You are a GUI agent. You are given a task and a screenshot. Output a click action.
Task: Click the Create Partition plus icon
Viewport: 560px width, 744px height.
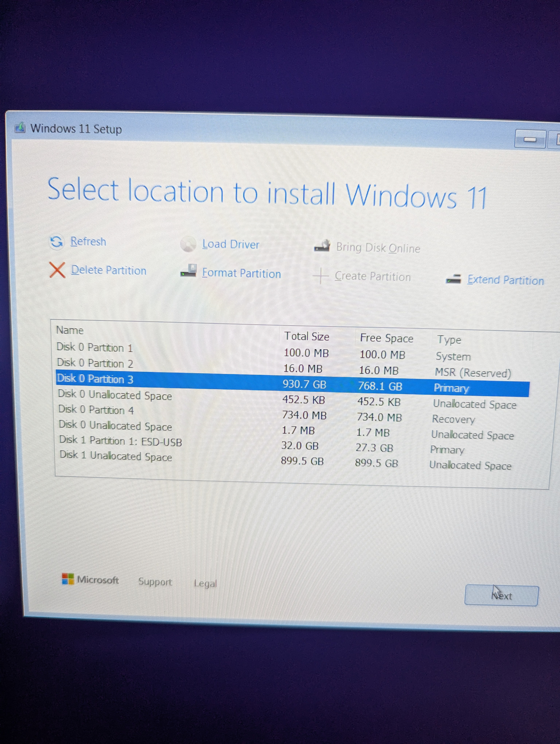coord(321,276)
